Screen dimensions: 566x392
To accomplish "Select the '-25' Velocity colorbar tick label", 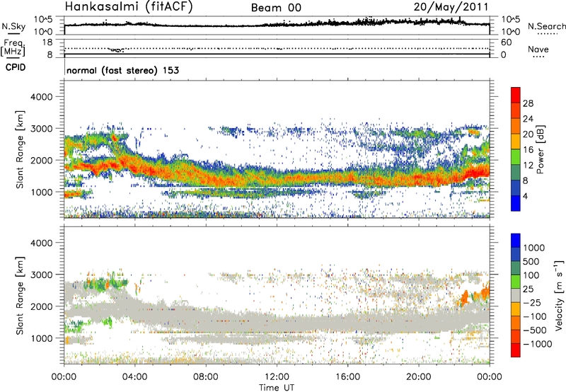I will [532, 303].
